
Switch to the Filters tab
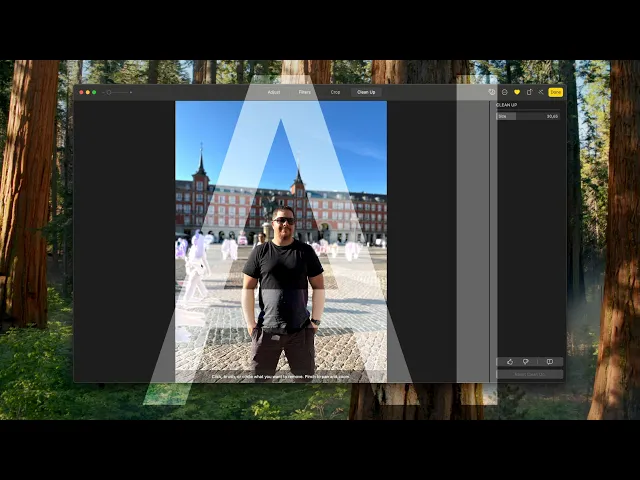(x=304, y=92)
